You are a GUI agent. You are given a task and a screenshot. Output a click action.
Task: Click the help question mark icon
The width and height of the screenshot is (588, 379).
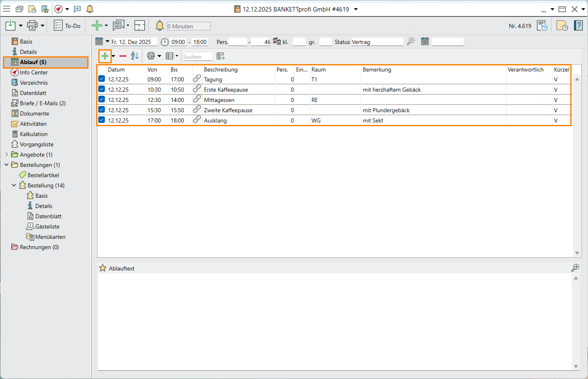point(579,26)
